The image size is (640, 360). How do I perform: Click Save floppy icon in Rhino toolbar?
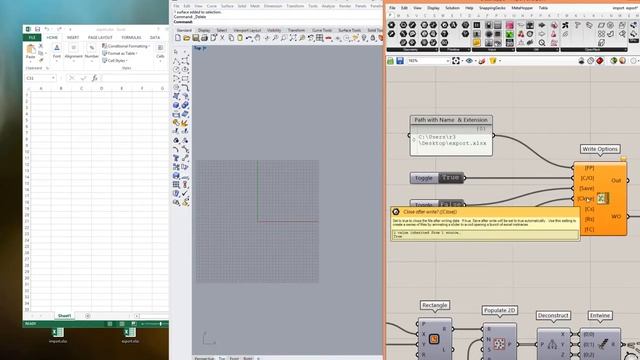[x=196, y=38]
